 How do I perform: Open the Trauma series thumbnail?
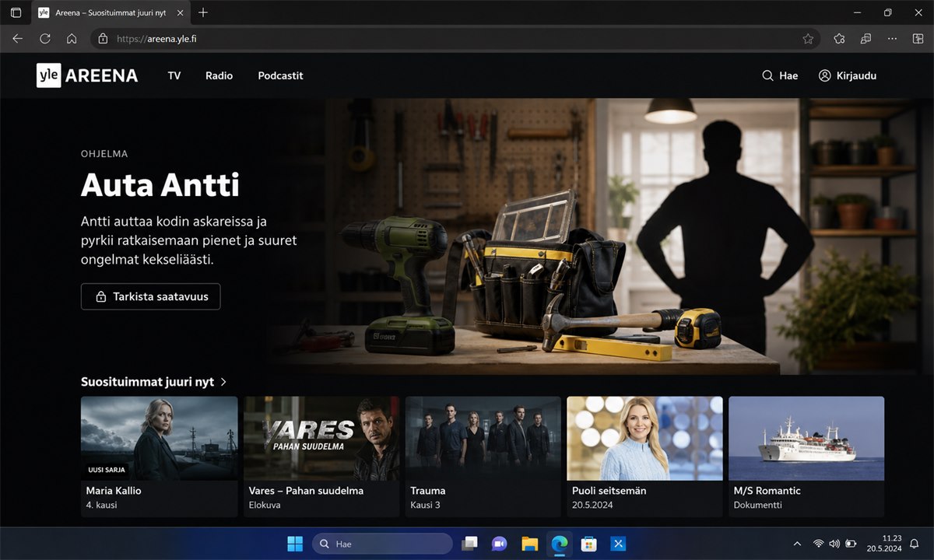tap(483, 438)
